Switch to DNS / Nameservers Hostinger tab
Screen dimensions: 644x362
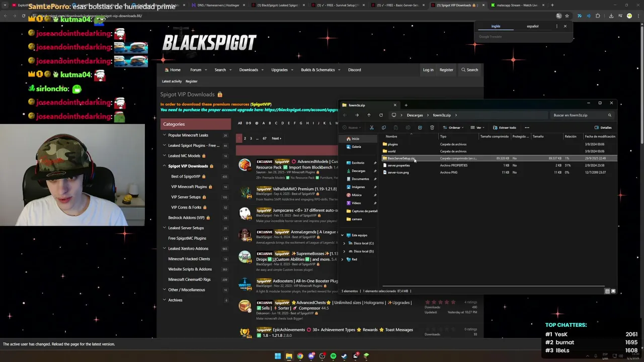pos(219,5)
